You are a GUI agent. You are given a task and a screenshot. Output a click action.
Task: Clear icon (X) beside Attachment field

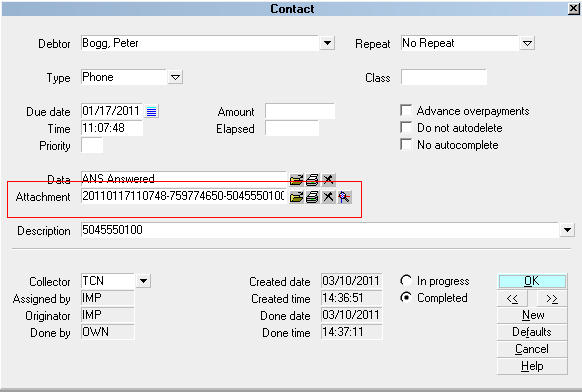click(328, 197)
